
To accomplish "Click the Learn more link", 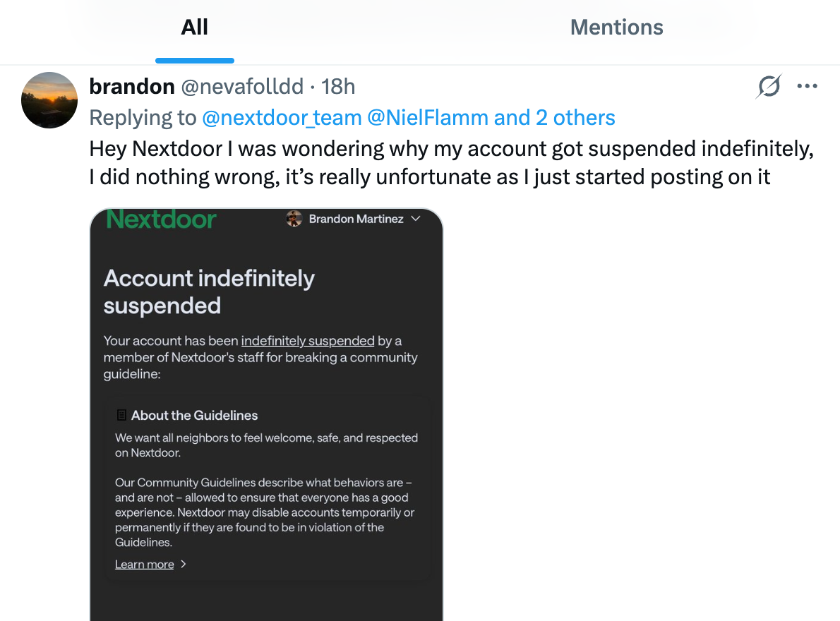I will (x=145, y=565).
